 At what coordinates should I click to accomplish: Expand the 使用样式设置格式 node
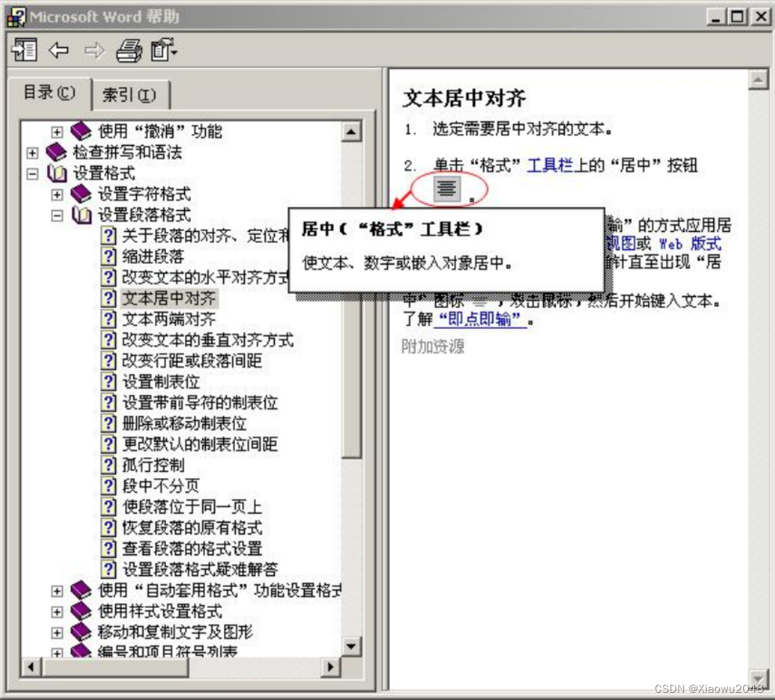(x=57, y=612)
